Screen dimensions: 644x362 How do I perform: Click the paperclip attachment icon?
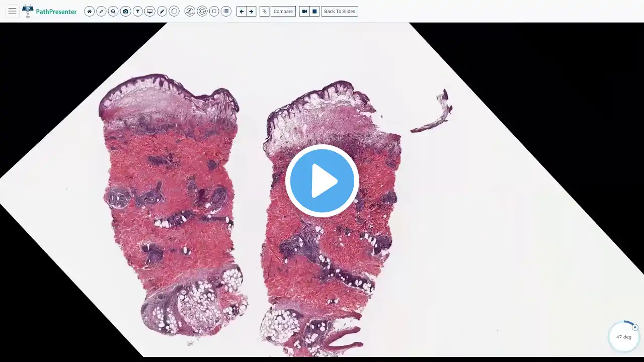264,11
